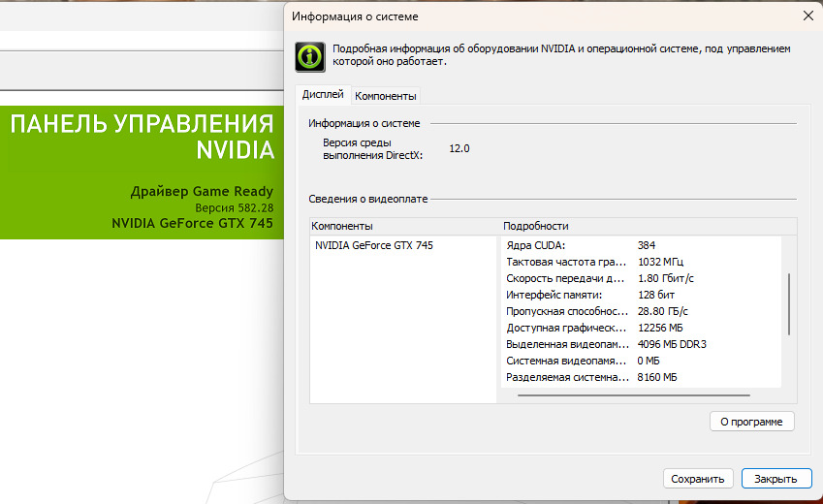Select NVIDIA GeForce GTX 745 in components list
The height and width of the screenshot is (504, 823).
(x=374, y=246)
